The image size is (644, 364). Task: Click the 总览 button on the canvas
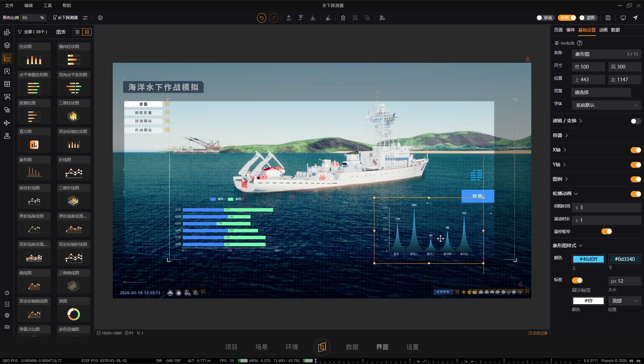[144, 104]
